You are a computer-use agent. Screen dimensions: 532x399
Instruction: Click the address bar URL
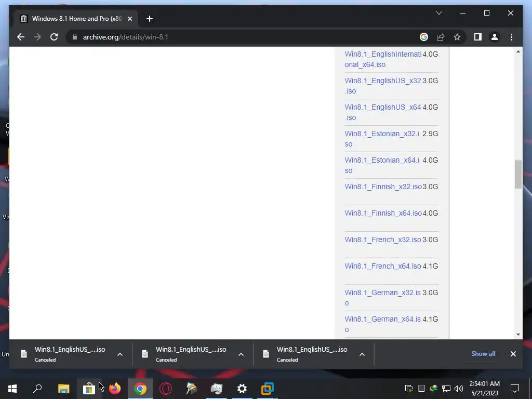pyautogui.click(x=126, y=37)
